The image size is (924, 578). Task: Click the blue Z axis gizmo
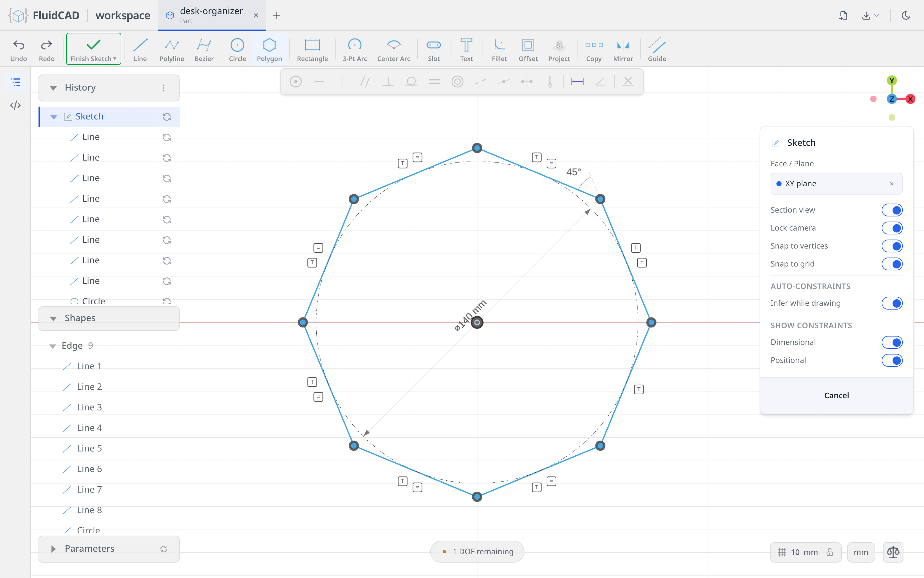coord(892,99)
